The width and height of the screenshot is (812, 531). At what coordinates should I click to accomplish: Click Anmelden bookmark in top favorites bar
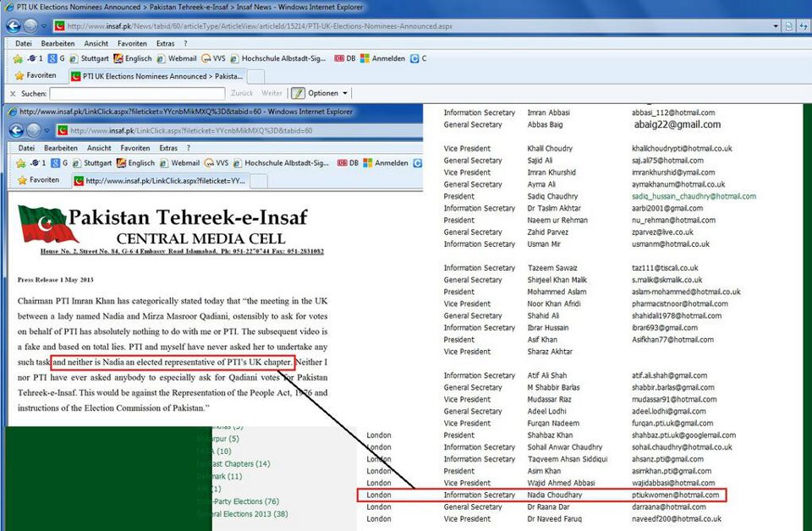(382, 58)
